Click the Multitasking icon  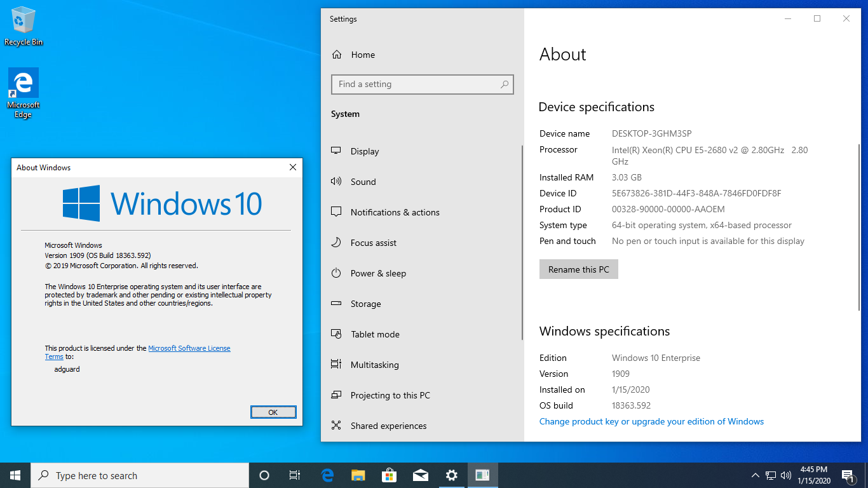click(x=336, y=365)
